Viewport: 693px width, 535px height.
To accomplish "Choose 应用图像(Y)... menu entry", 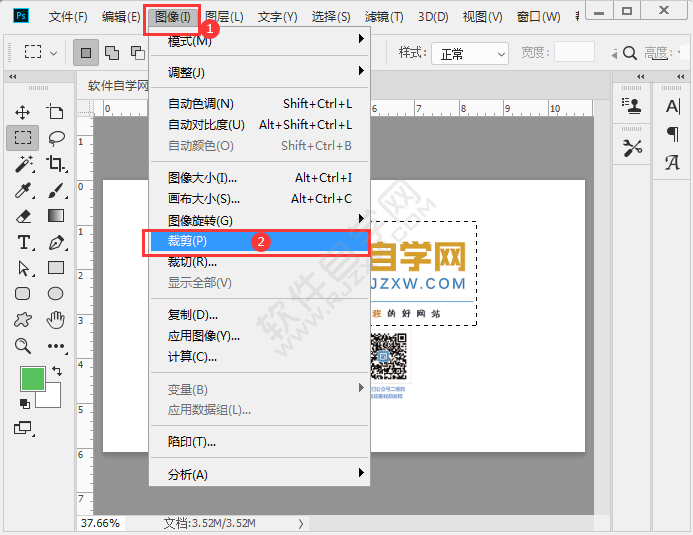I will pos(259,336).
